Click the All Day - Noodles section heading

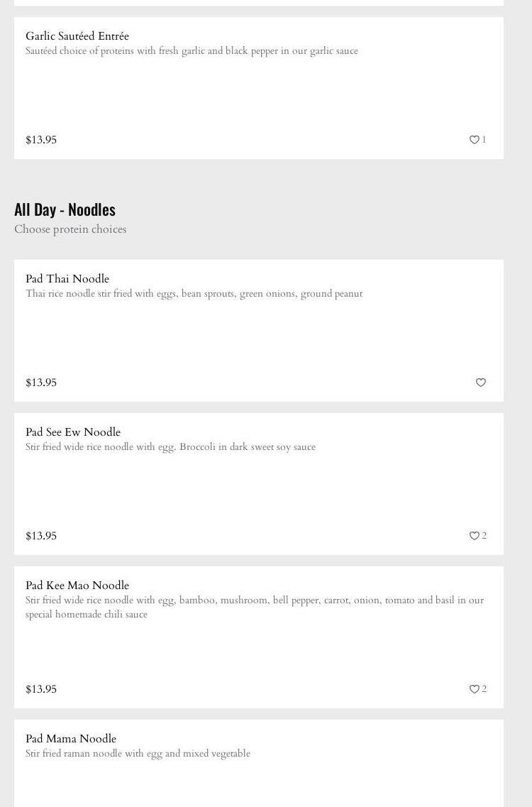65,209
